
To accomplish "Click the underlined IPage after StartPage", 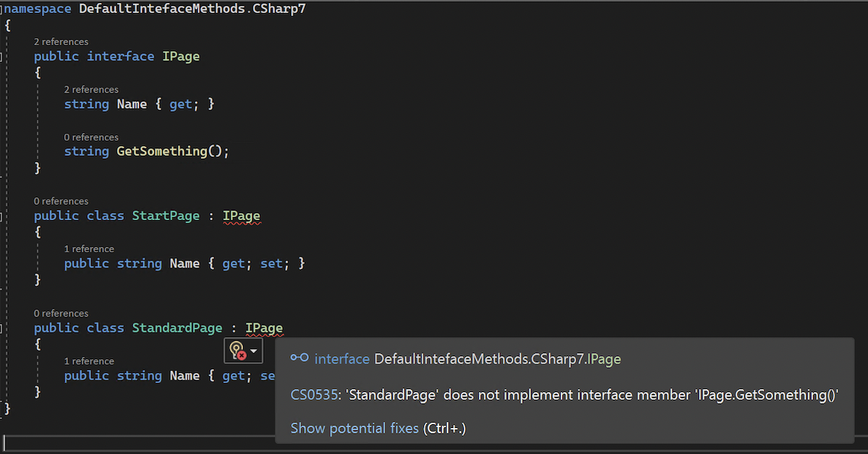I will 241,216.
